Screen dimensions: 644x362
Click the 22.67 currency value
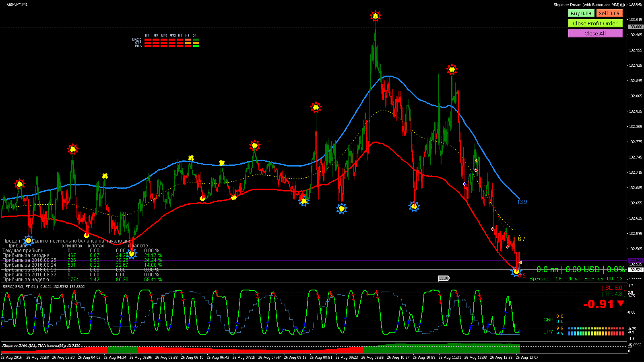point(122,265)
